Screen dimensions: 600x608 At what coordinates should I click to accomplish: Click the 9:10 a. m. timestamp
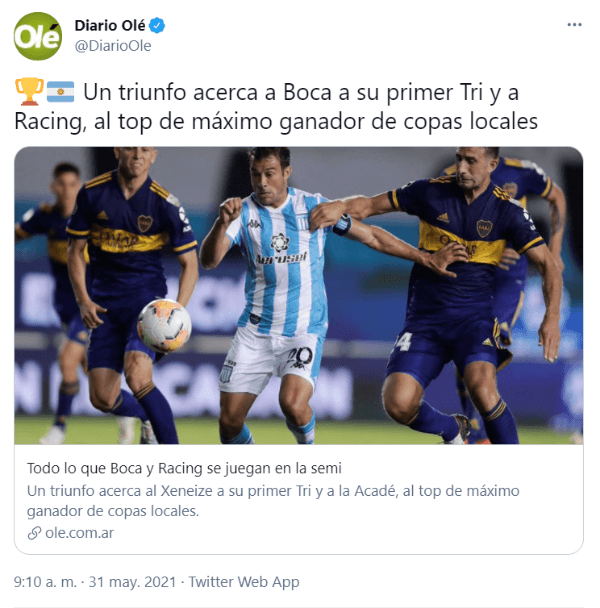click(x=45, y=582)
